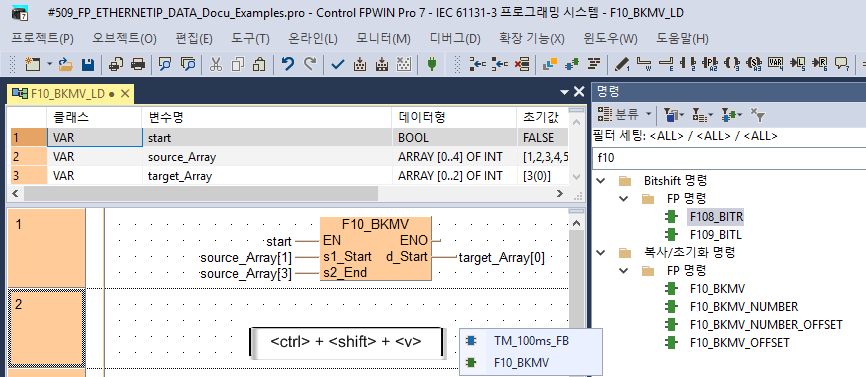Open the editor window list dropdown arrow
This screenshot has height=377, width=866.
pos(564,92)
